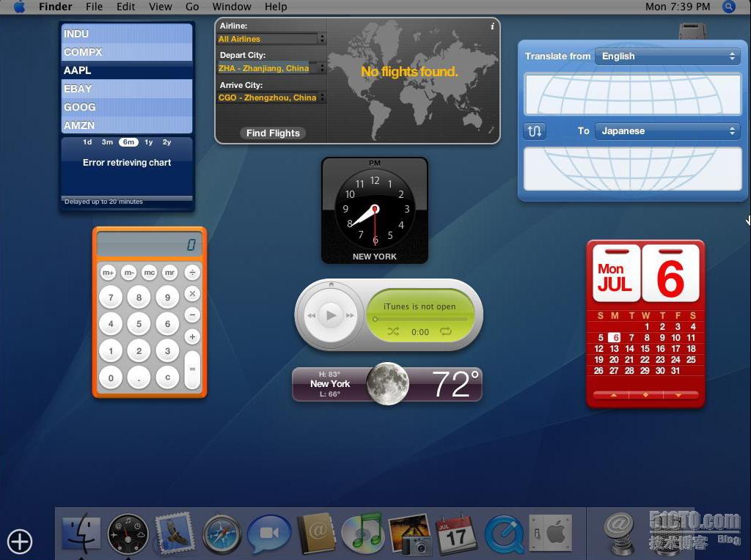This screenshot has width=751, height=560.
Task: Open the Edit menu
Action: pos(126,7)
